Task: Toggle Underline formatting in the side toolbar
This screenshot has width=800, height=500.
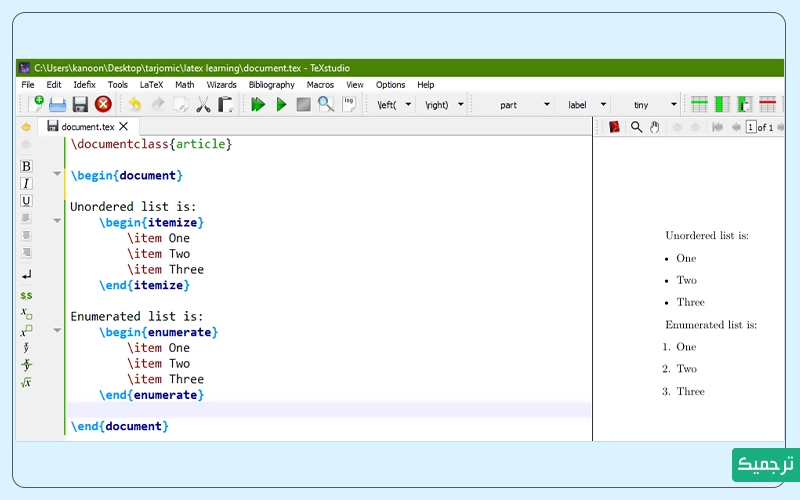Action: click(26, 201)
